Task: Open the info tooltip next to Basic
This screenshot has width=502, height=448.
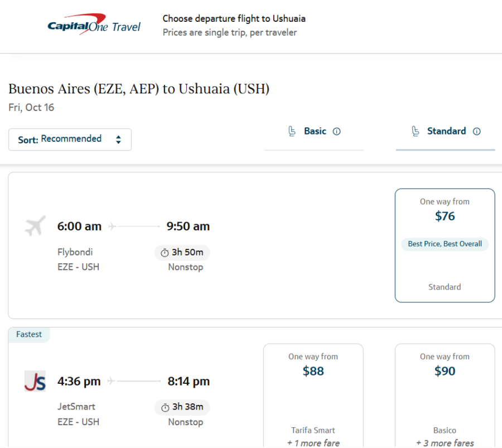Action: coord(336,131)
